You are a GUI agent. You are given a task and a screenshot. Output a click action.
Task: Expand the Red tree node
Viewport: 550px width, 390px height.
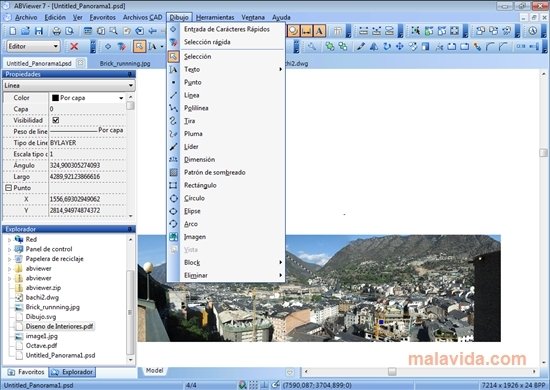(x=9, y=240)
